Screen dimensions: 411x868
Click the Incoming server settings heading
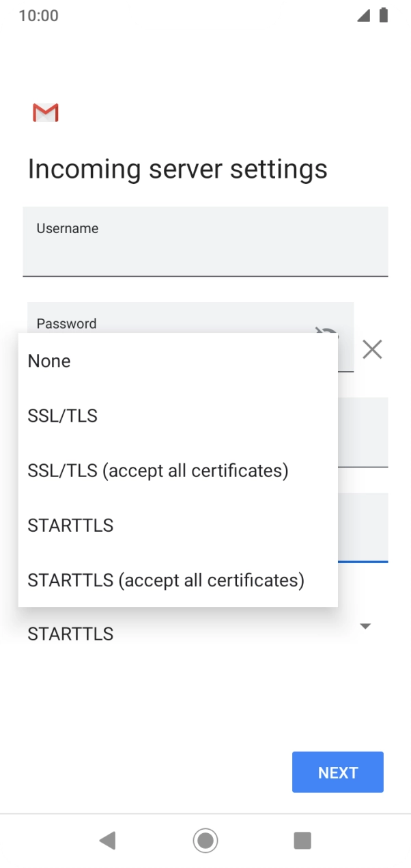pyautogui.click(x=178, y=169)
